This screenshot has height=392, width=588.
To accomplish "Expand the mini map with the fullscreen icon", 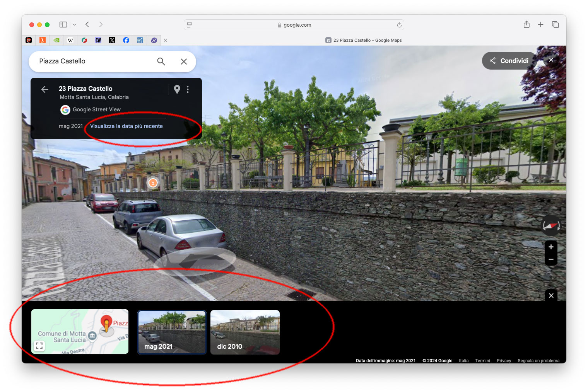I will tap(39, 346).
